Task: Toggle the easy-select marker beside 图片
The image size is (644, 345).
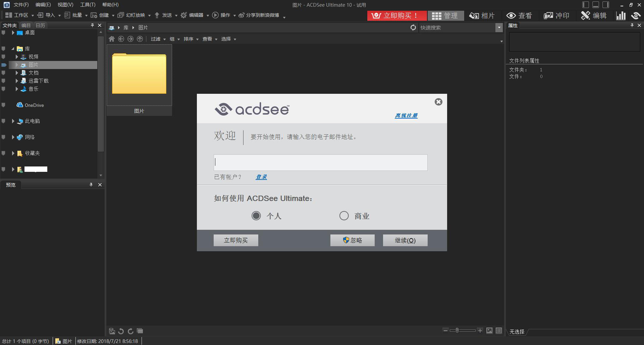Action: point(4,65)
